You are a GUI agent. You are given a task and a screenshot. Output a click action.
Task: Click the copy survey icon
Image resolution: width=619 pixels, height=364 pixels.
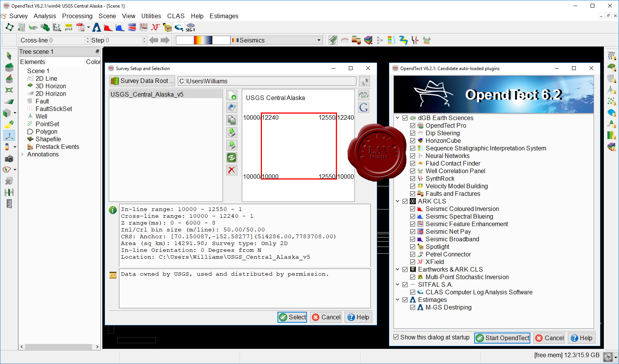232,120
